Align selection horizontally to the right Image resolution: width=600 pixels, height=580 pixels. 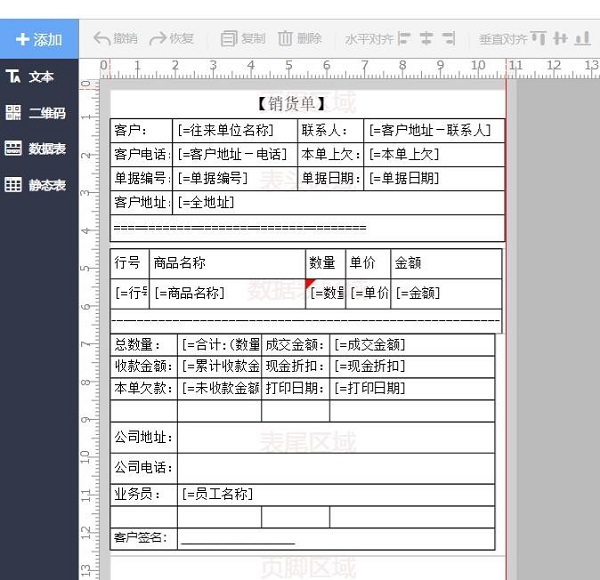point(448,39)
